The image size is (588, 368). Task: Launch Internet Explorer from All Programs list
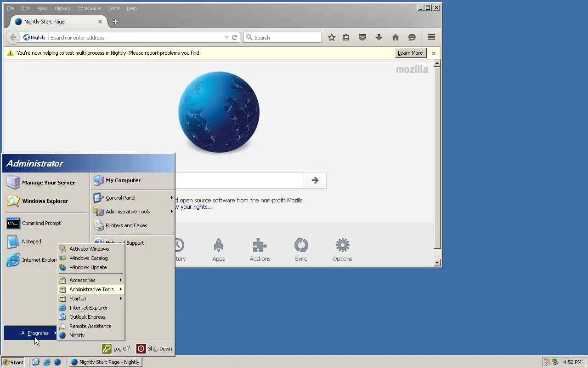90,308
